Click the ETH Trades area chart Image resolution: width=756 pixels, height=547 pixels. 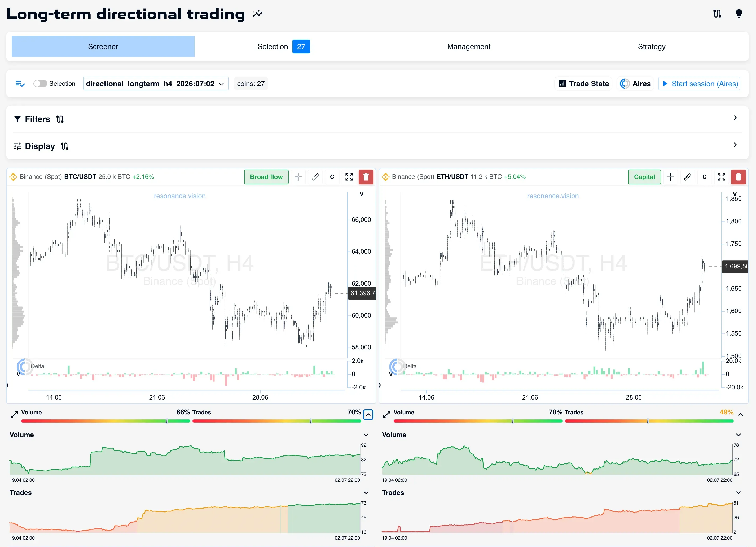pos(557,518)
